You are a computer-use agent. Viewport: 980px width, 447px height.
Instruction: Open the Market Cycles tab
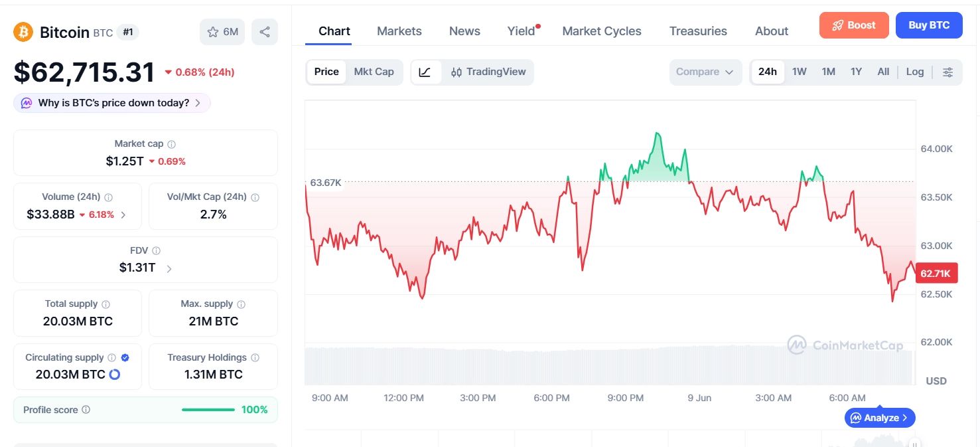pos(602,31)
